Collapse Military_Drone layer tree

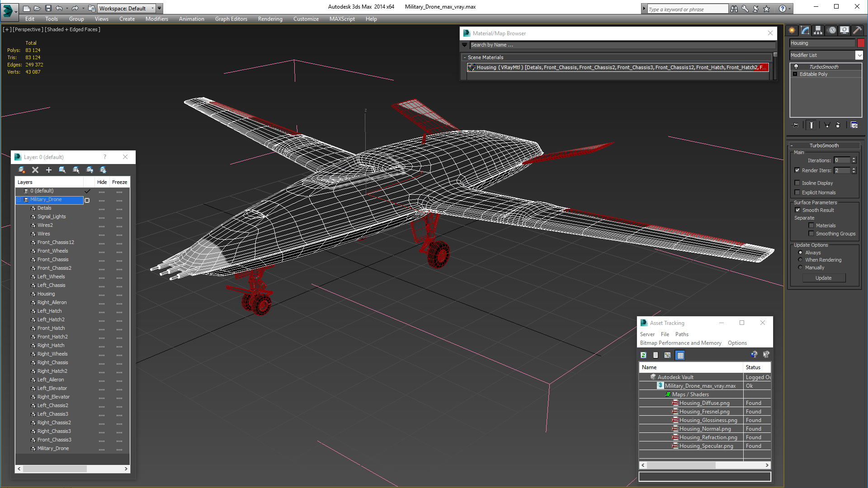pyautogui.click(x=19, y=200)
